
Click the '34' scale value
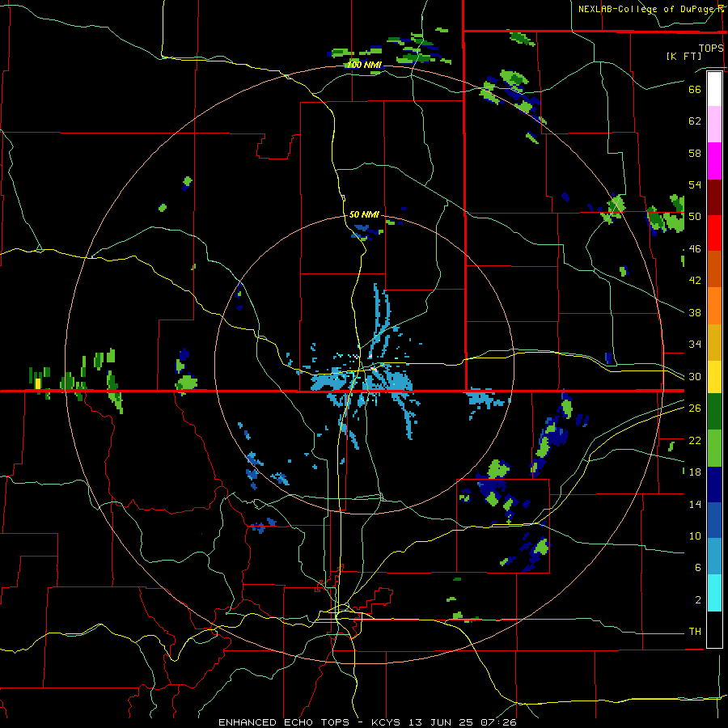click(x=695, y=345)
